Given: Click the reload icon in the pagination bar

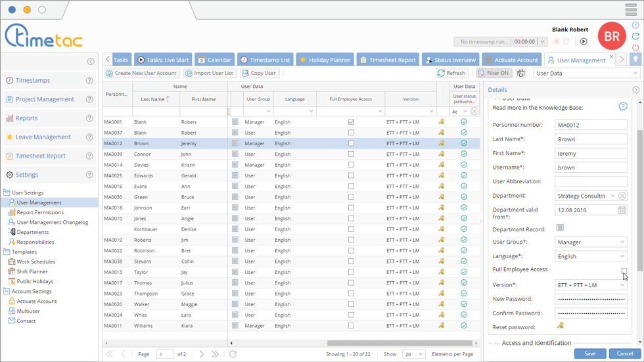Looking at the screenshot, I should pyautogui.click(x=233, y=354).
